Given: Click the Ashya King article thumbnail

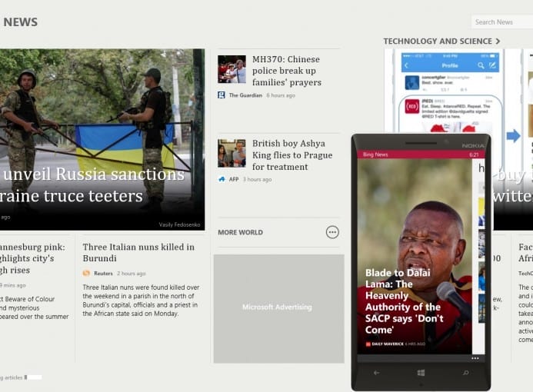Looking at the screenshot, I should coord(232,153).
